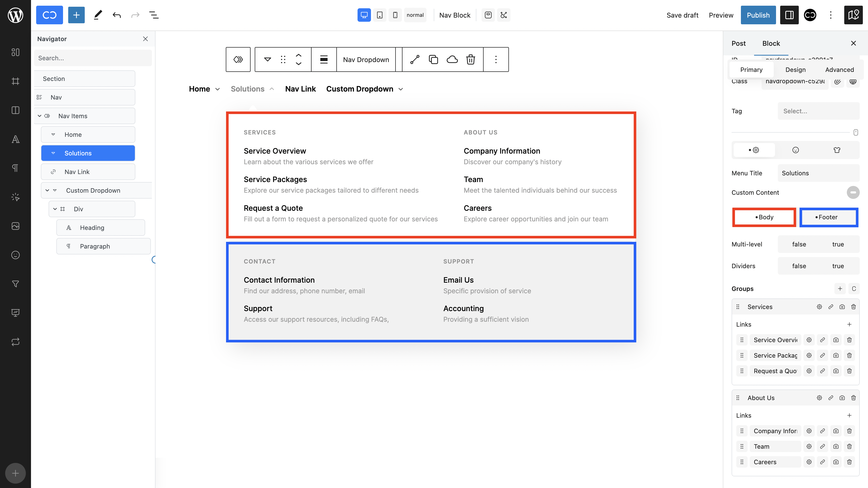Viewport: 868px width, 488px height.
Task: Click the undo arrow in top bar
Action: [117, 15]
